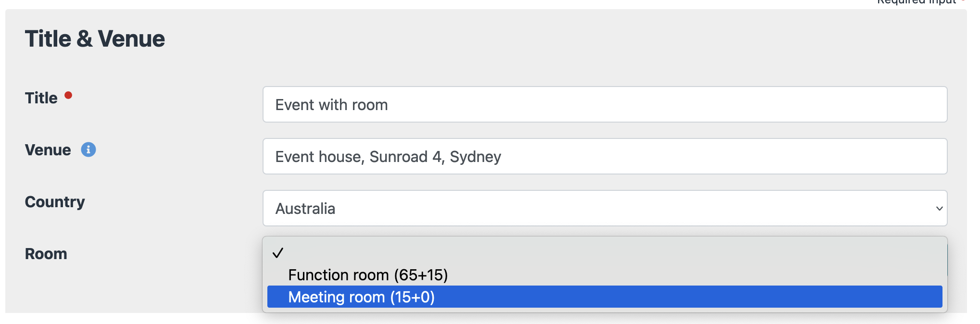The image size is (980, 324).
Task: Click the checkmark in the Room list
Action: (x=278, y=253)
